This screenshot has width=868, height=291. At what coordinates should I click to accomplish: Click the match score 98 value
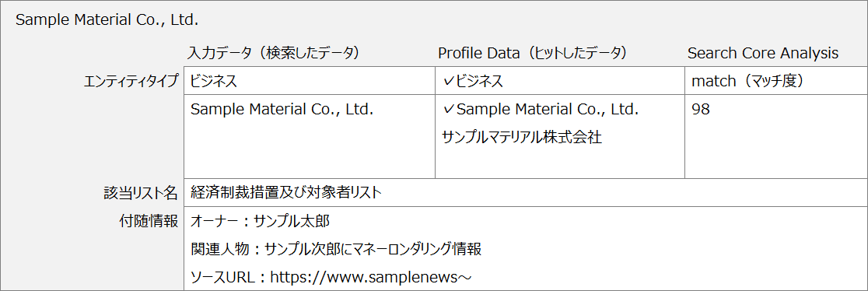coord(701,110)
